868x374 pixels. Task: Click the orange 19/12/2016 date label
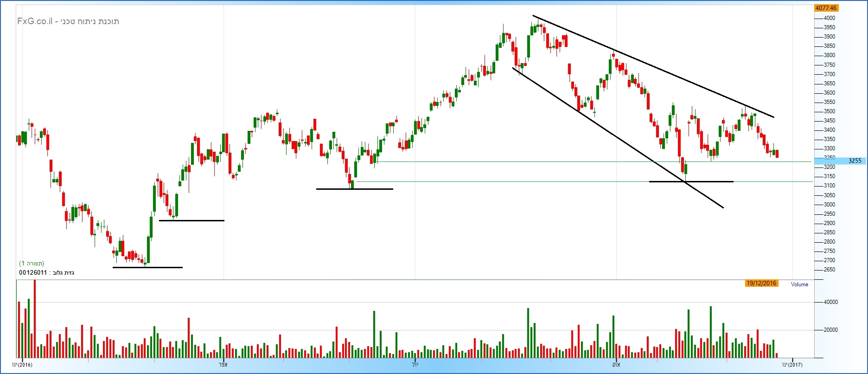[761, 284]
